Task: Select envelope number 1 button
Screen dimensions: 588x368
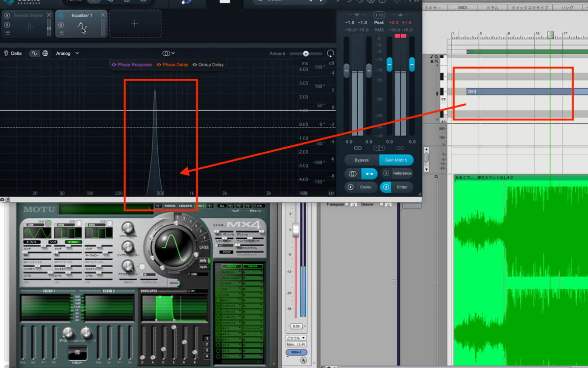Action: [207, 339]
